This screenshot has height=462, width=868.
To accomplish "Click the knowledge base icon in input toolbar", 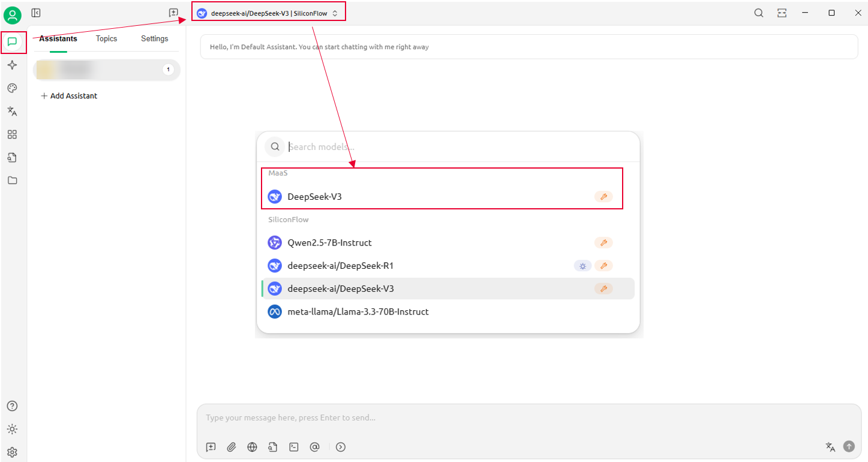I will (x=273, y=447).
